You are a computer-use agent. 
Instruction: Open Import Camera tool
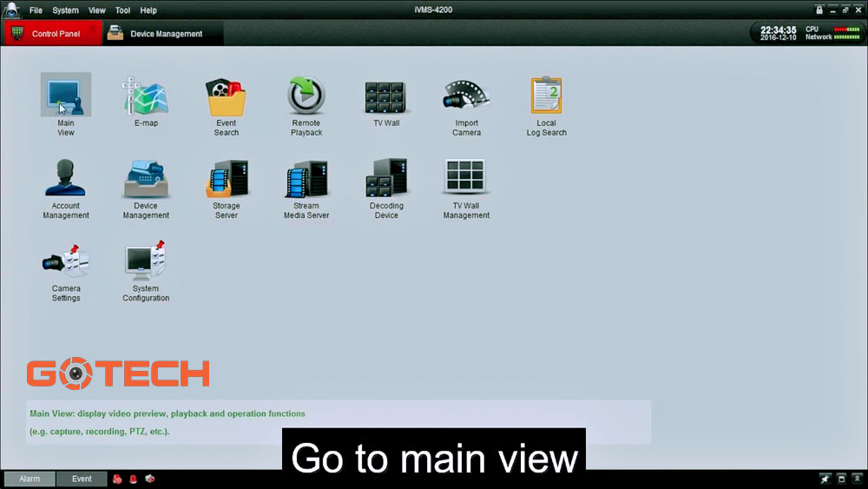click(x=466, y=96)
